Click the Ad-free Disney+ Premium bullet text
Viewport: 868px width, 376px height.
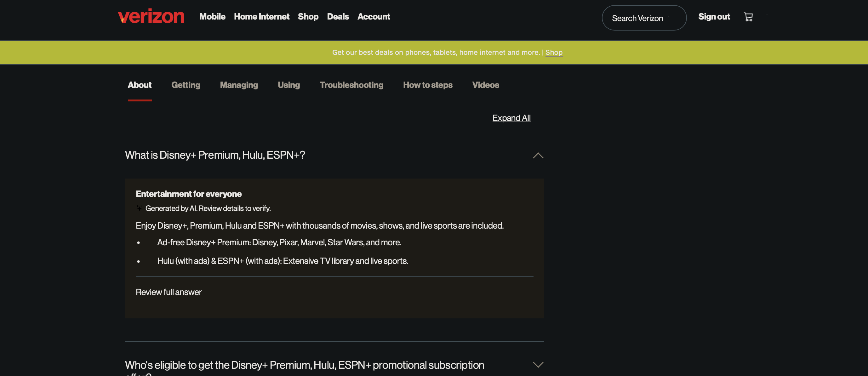point(279,242)
